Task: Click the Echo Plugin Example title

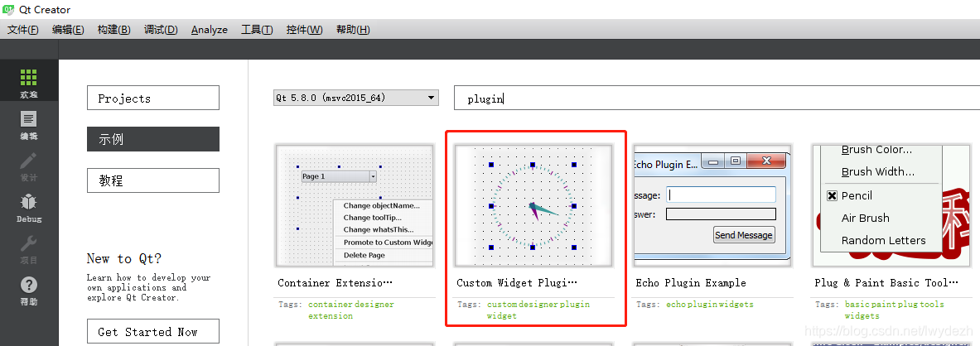Action: (691, 283)
